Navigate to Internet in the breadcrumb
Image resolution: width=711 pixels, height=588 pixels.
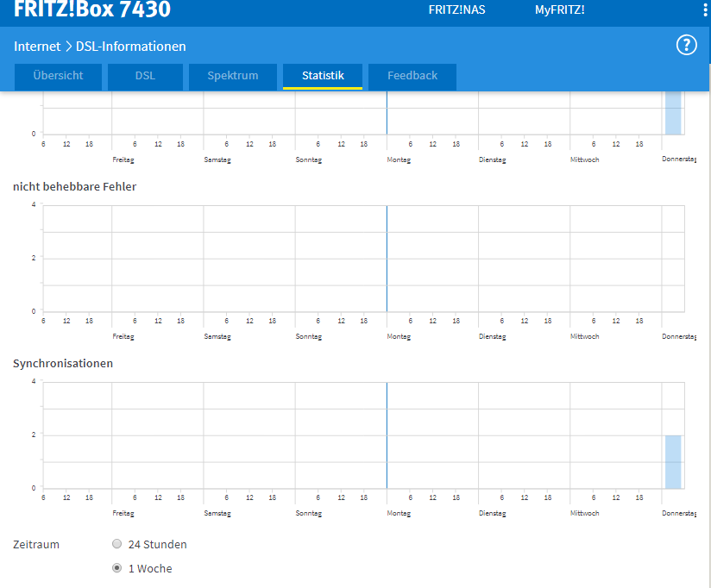pos(37,47)
